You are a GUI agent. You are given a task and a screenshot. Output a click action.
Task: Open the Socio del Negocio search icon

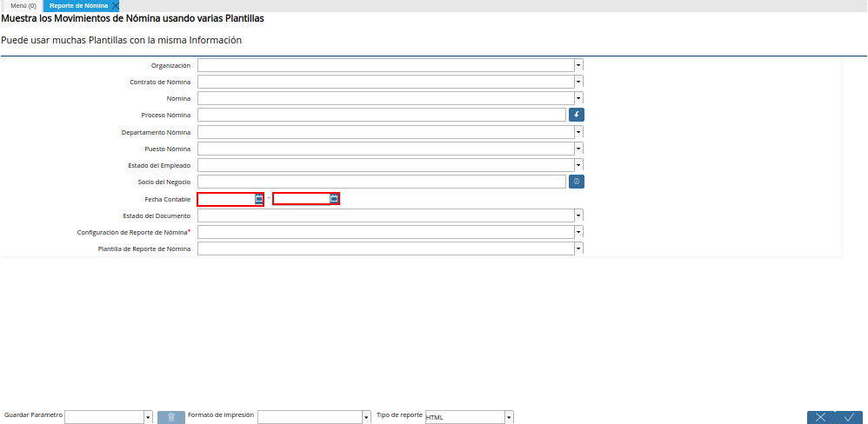(x=577, y=182)
